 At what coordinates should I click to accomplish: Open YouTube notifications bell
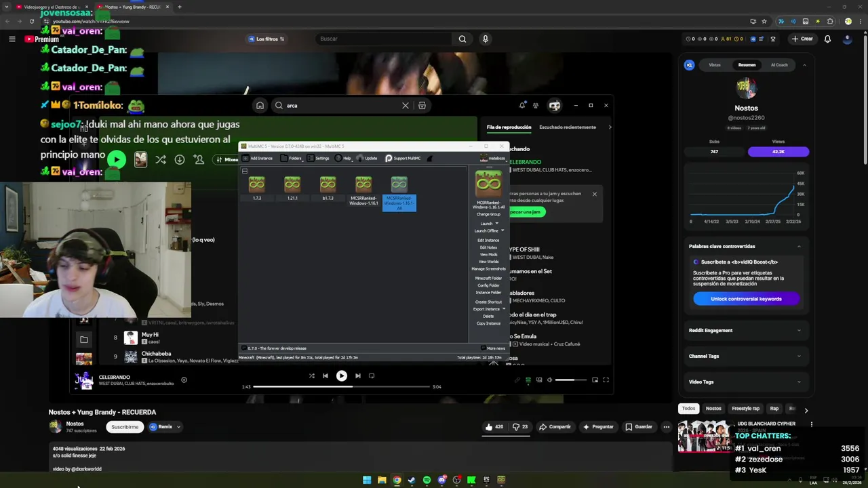pyautogui.click(x=827, y=39)
